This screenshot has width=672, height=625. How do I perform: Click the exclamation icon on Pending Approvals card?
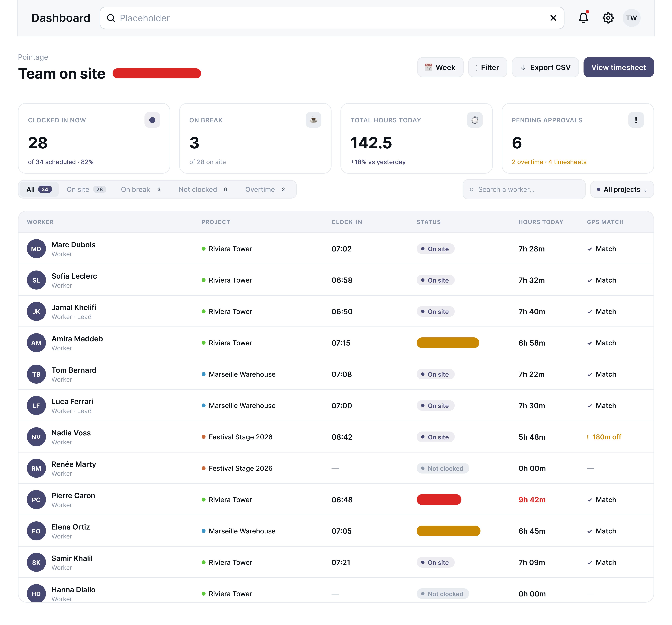coord(636,120)
